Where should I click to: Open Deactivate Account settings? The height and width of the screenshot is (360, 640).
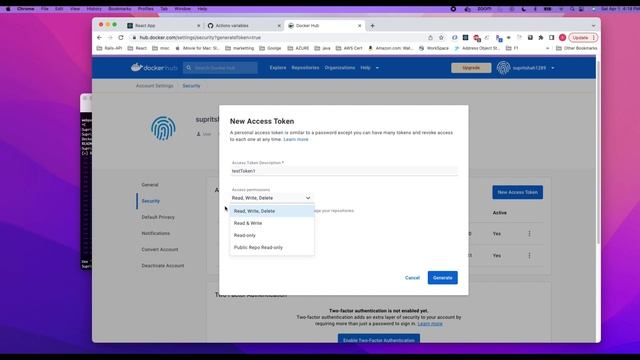(162, 266)
